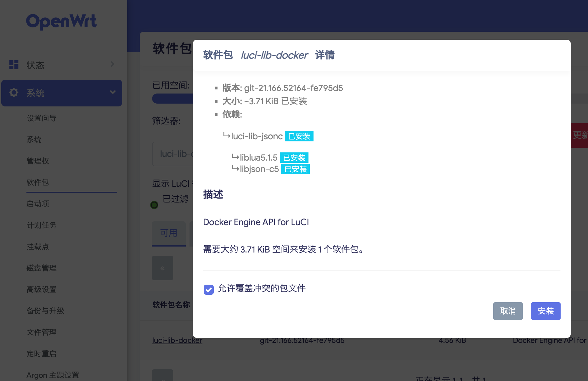Viewport: 588px width, 381px height.
Task: Click the liblua5.1.5 dependency text
Action: click(x=258, y=158)
